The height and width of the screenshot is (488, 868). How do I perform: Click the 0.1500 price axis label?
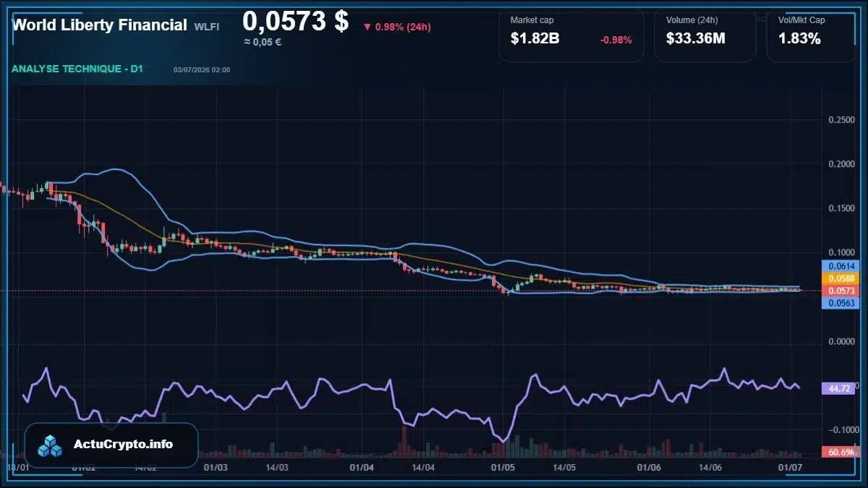(x=841, y=208)
